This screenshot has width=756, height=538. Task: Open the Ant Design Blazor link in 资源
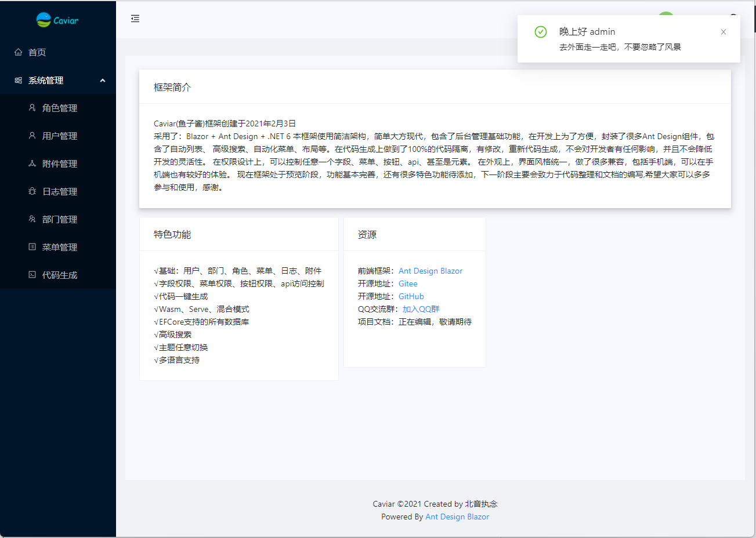[431, 271]
